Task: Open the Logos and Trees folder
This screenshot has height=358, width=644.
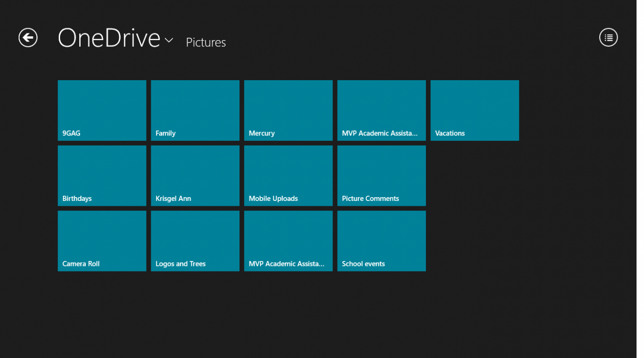Action: point(195,241)
